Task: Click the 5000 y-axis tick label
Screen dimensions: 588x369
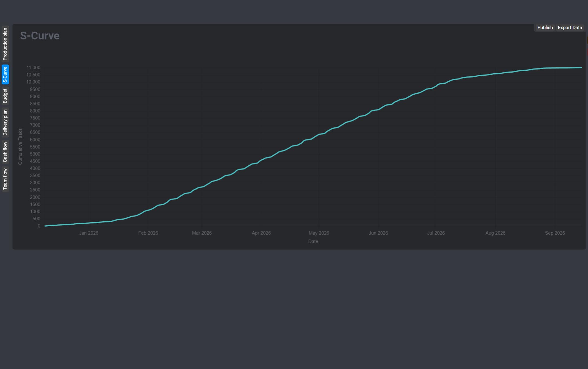Action: pyautogui.click(x=35, y=154)
